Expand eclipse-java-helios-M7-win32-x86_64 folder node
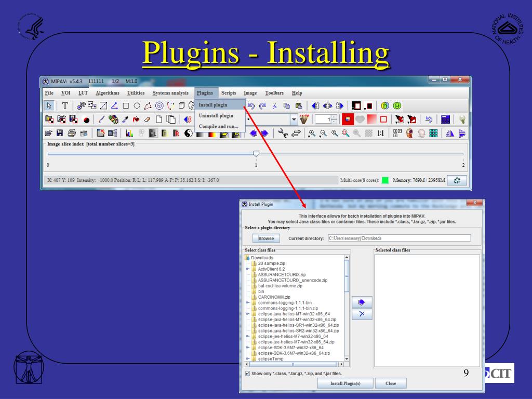Viewport: 532px width, 399px height. pyautogui.click(x=248, y=314)
